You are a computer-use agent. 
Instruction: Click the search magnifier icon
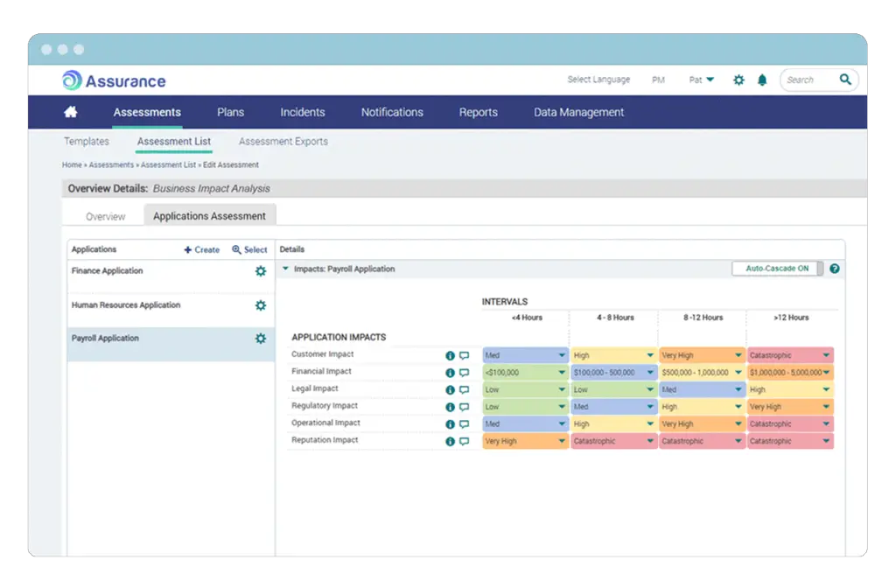[x=845, y=80]
